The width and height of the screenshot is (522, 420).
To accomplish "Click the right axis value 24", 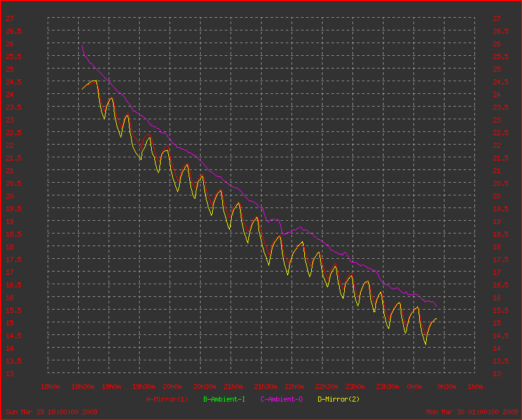I will point(497,95).
